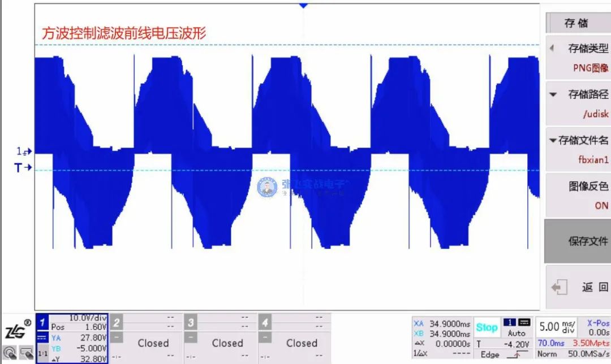Toggle the Auto trigger mode

(517, 333)
